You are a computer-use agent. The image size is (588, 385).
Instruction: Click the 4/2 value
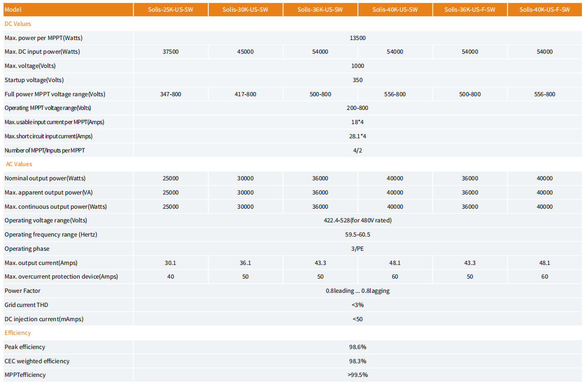tap(357, 150)
